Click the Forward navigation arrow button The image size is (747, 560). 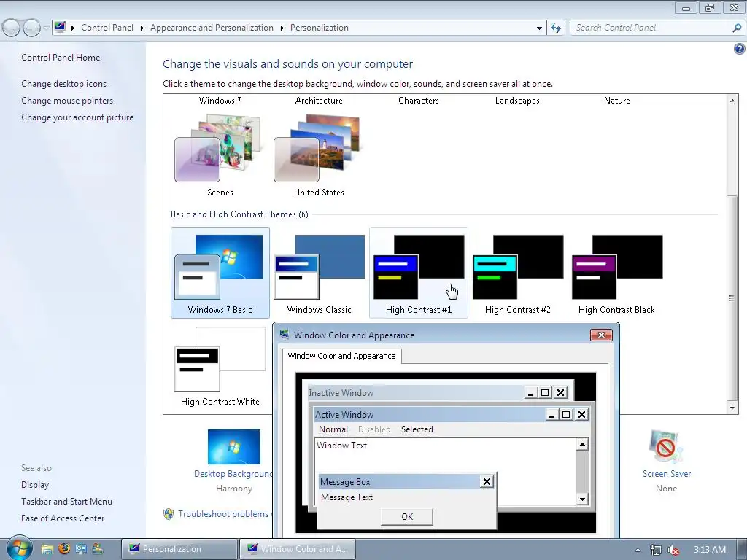[x=31, y=28]
